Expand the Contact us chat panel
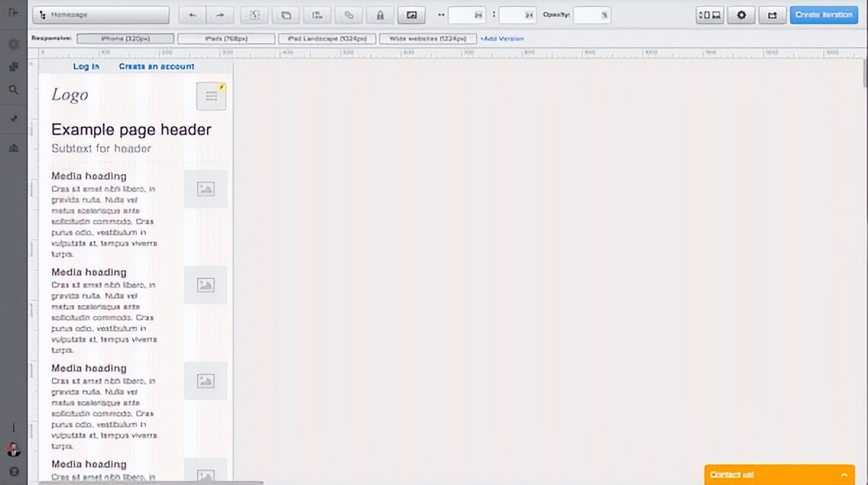 tap(779, 475)
